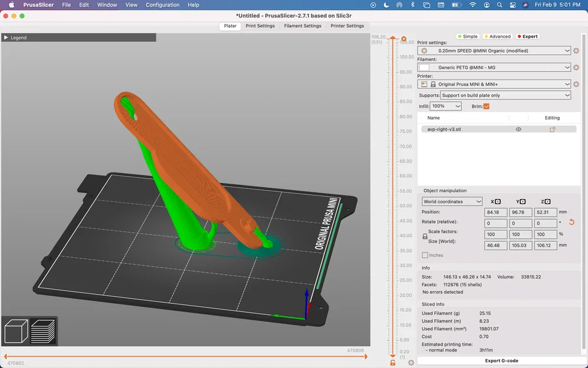Screen dimensions: 588x368
Task: Click the Apple menu icon
Action: tap(11, 5)
